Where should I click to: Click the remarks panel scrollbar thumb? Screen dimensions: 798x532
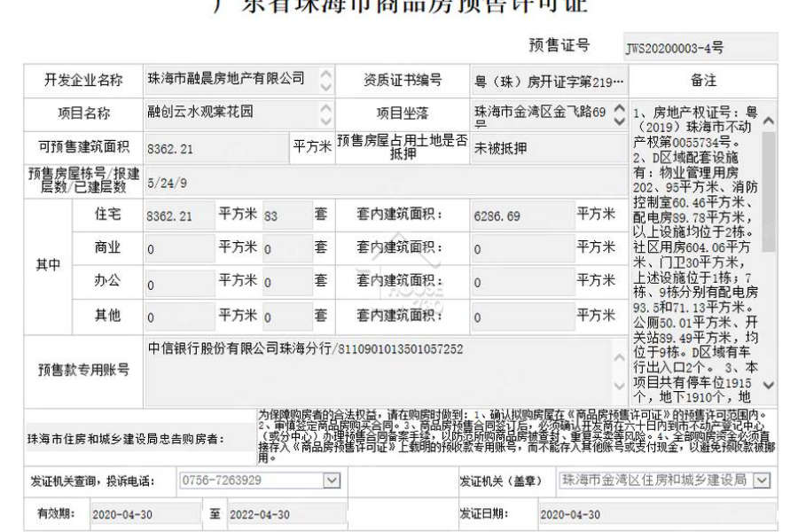[769, 192]
